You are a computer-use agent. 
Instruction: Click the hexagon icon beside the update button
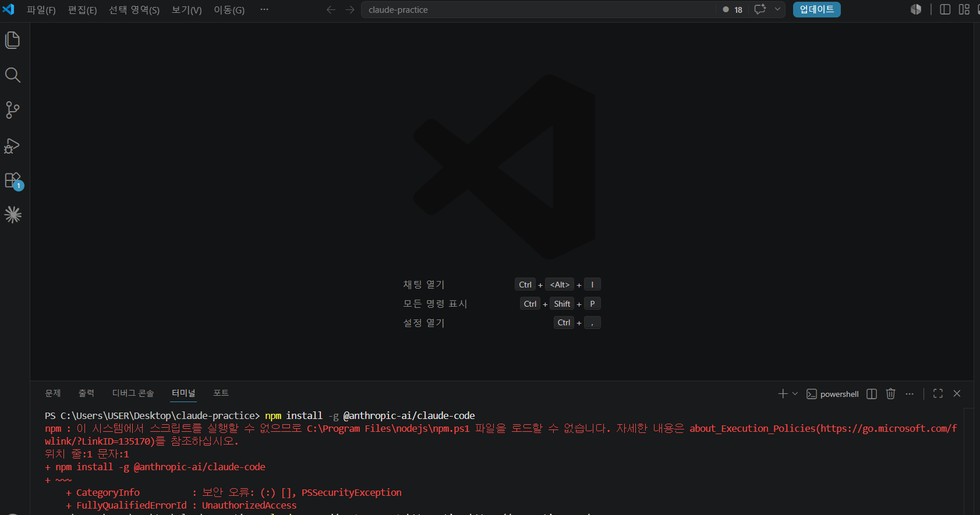click(x=916, y=9)
